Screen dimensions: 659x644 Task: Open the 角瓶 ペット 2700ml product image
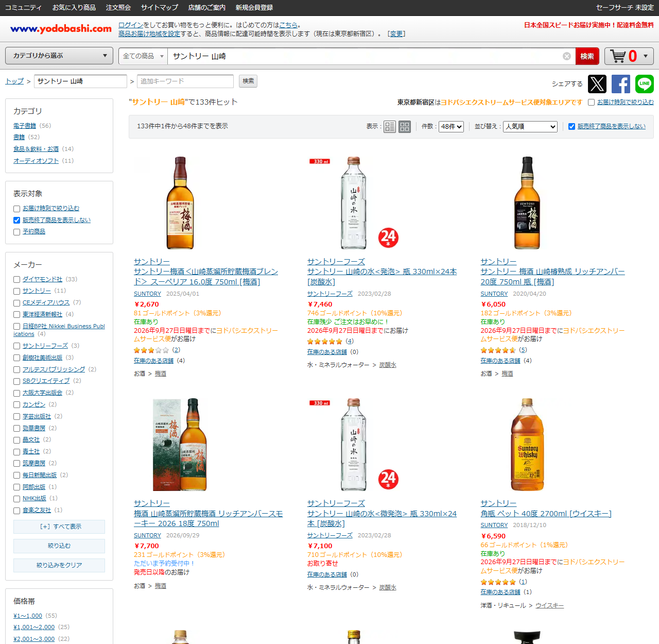click(527, 444)
